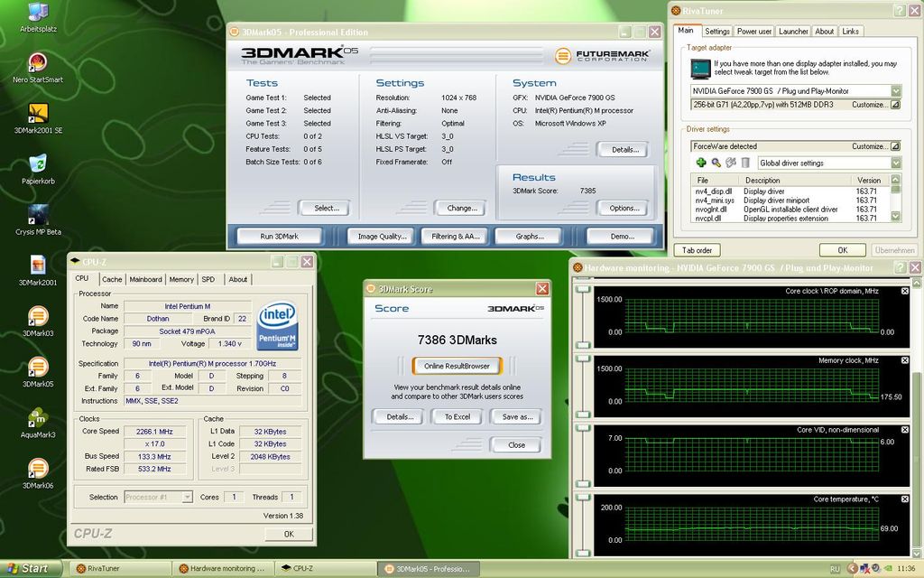Open the Arbeitsplatz desktop icon
924x578 pixels.
pyautogui.click(x=38, y=16)
